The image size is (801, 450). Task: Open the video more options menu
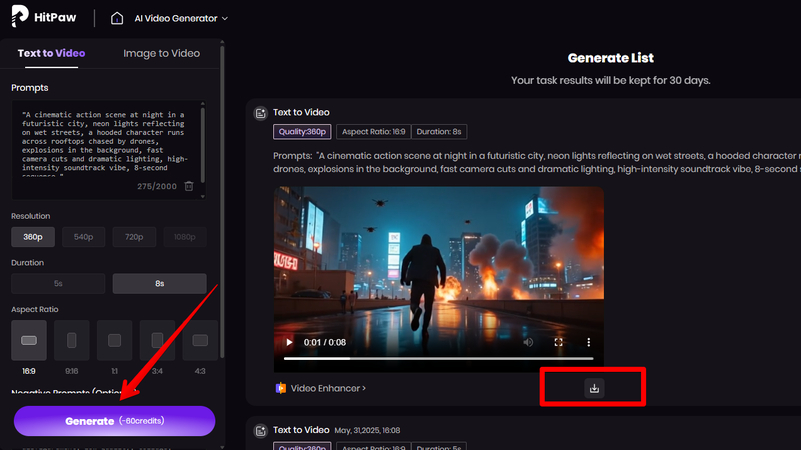(588, 342)
